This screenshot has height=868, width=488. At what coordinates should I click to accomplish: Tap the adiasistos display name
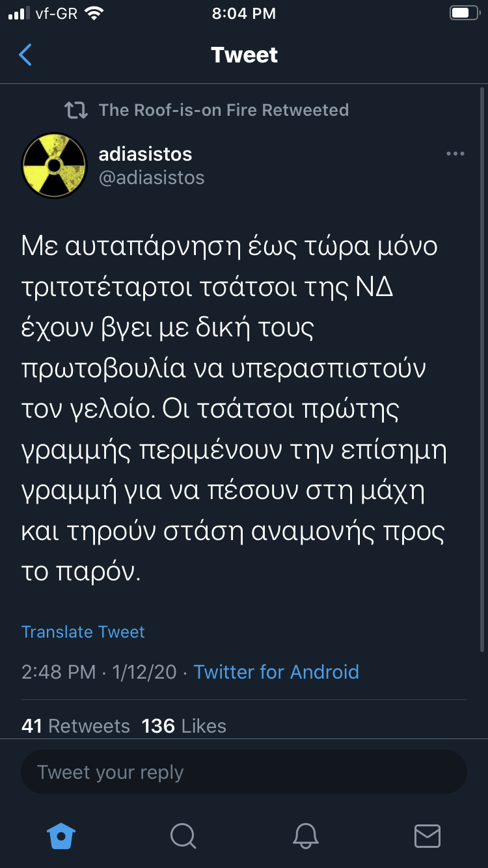[145, 154]
